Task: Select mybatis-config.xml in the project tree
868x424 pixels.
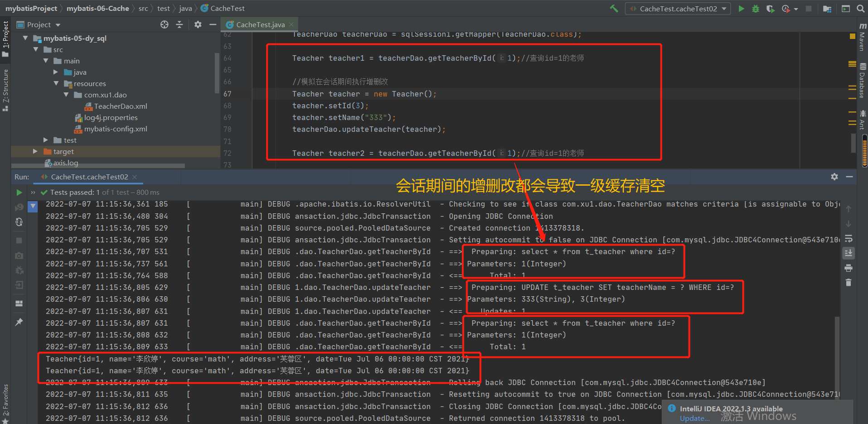Action: pos(111,129)
